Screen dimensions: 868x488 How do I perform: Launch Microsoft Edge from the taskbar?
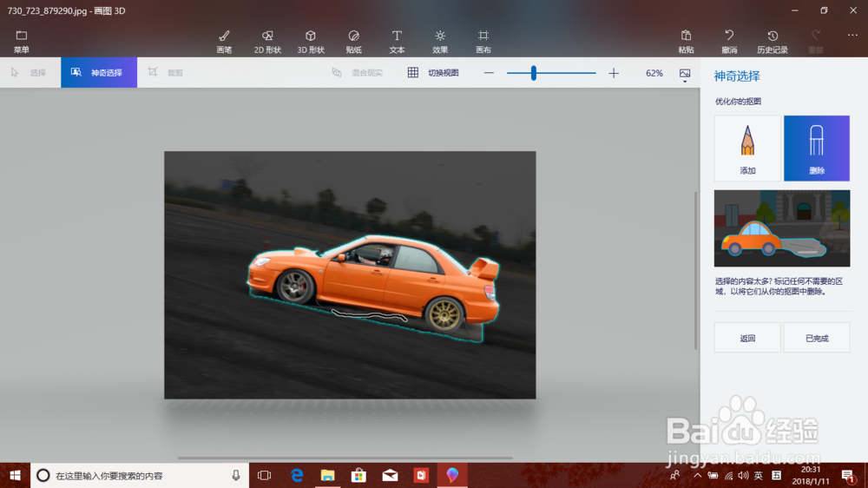(x=297, y=475)
